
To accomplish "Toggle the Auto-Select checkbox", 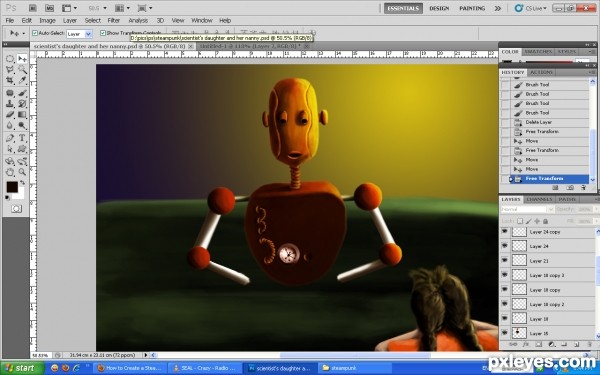I will pyautogui.click(x=35, y=33).
